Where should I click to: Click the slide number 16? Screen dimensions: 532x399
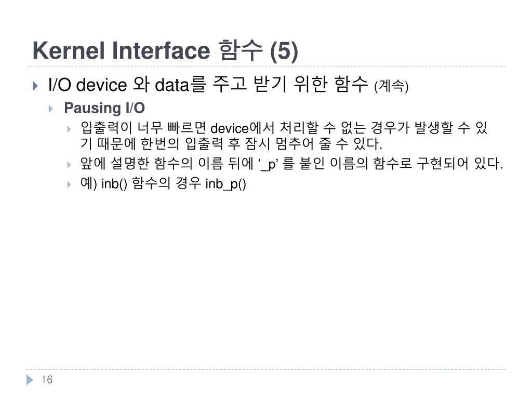pyautogui.click(x=47, y=380)
